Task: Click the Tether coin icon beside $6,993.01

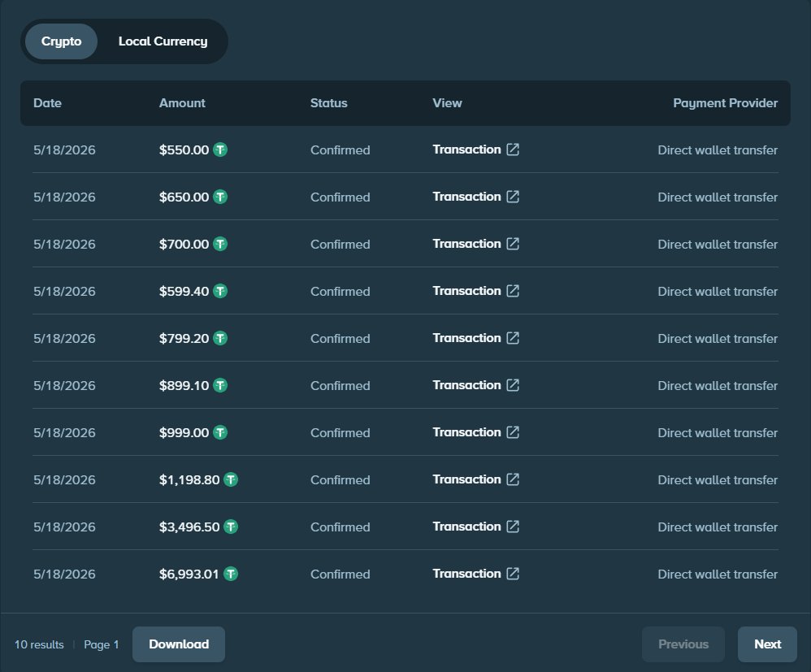Action: [231, 574]
